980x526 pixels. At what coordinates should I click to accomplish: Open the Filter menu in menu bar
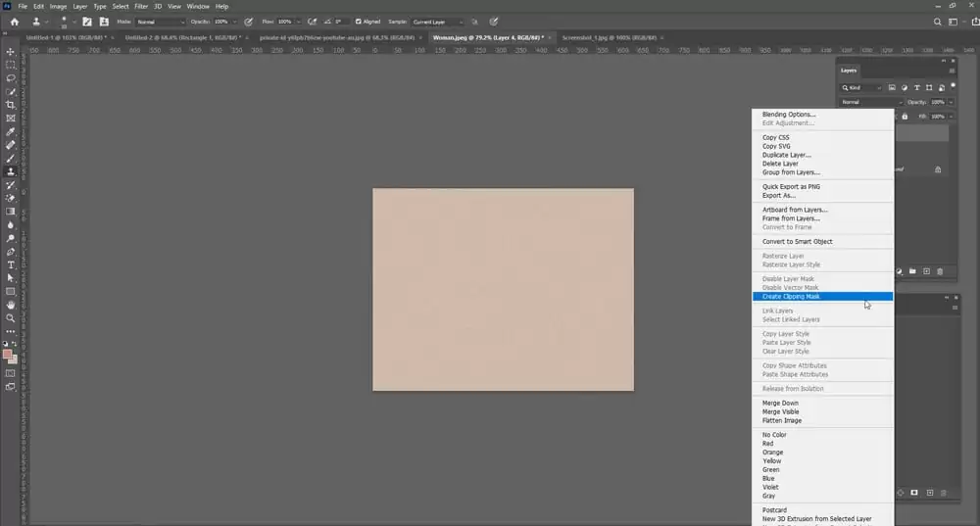point(141,6)
